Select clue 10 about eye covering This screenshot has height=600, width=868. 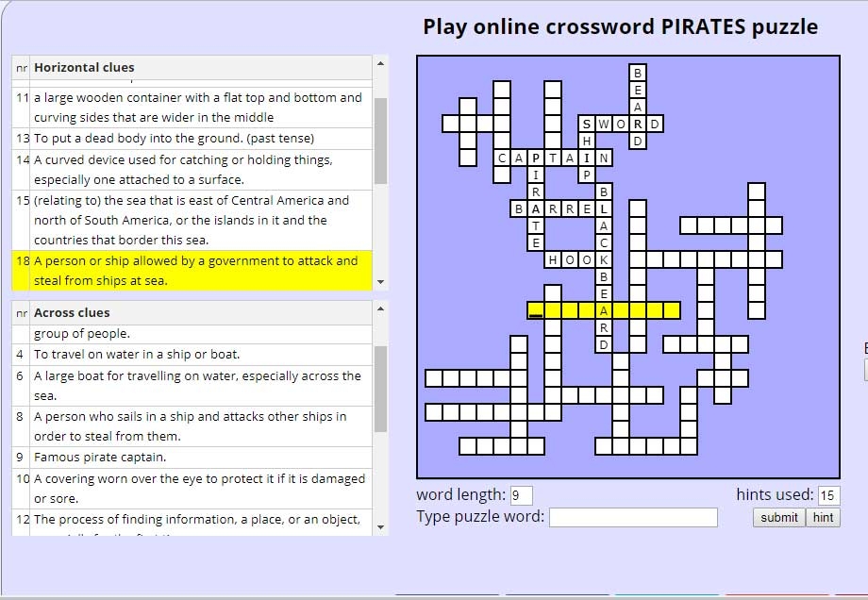pos(199,488)
